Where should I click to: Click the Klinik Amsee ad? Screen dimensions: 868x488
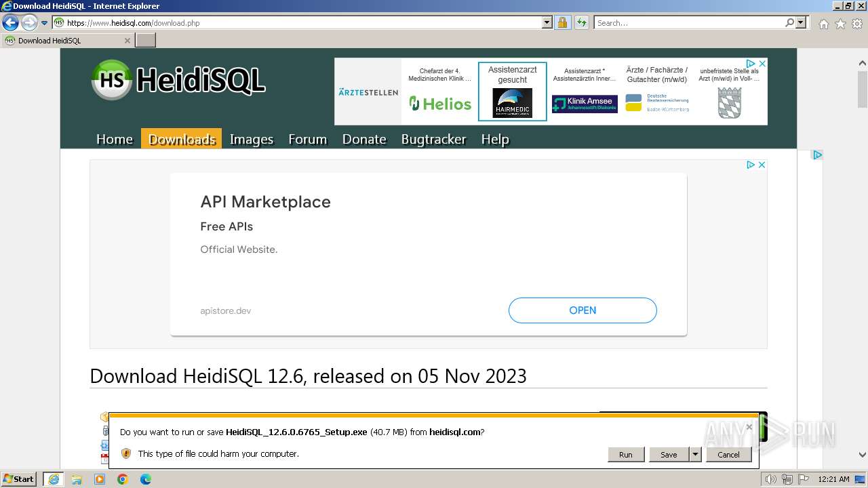pos(585,91)
